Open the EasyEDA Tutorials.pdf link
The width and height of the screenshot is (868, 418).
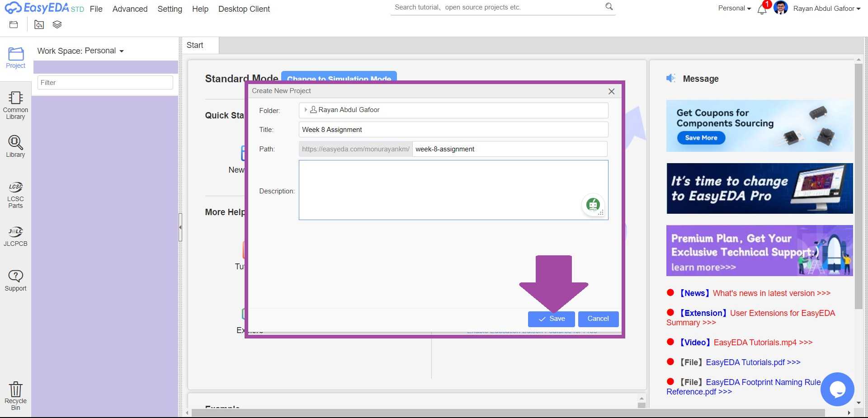click(x=753, y=362)
